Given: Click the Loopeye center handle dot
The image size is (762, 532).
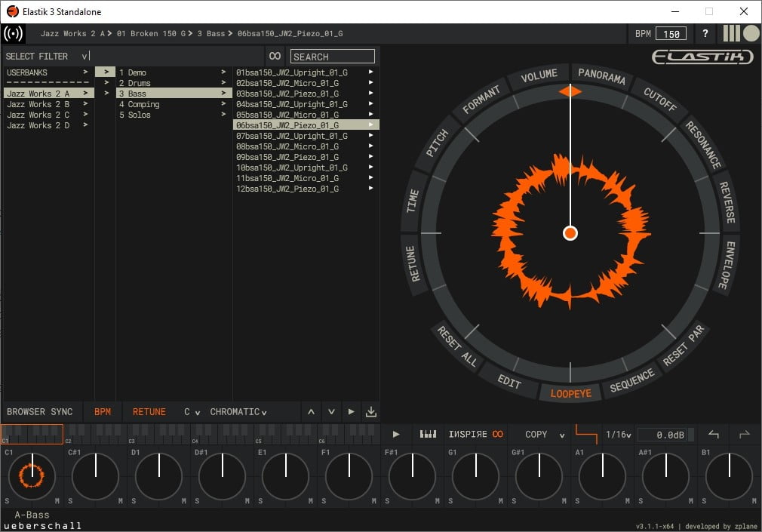Looking at the screenshot, I should pyautogui.click(x=570, y=233).
